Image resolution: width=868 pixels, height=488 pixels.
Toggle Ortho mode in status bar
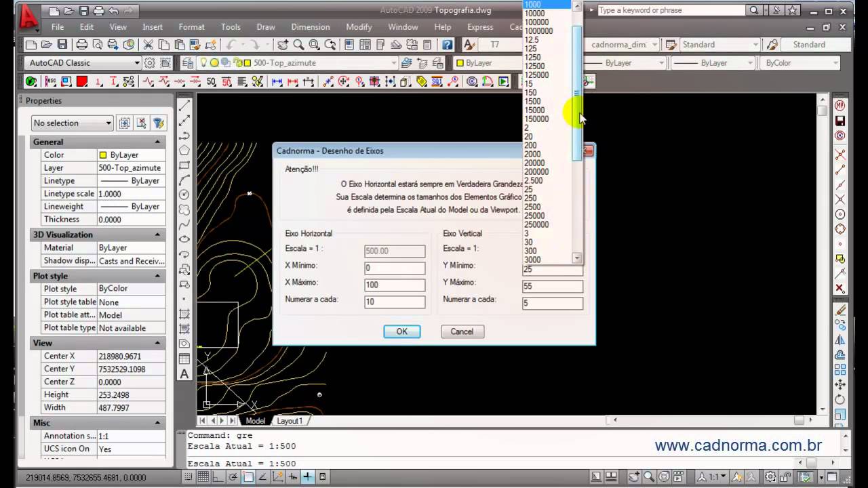coord(219,477)
